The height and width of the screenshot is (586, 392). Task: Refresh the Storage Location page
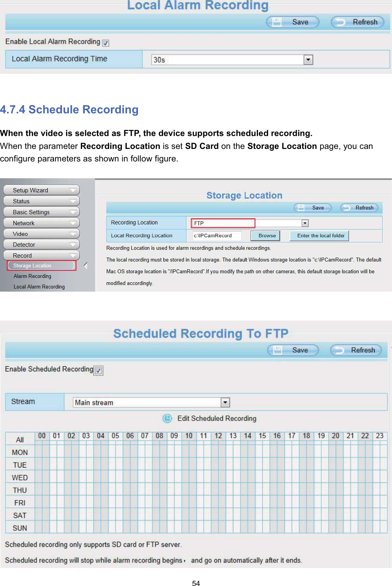coord(359,208)
